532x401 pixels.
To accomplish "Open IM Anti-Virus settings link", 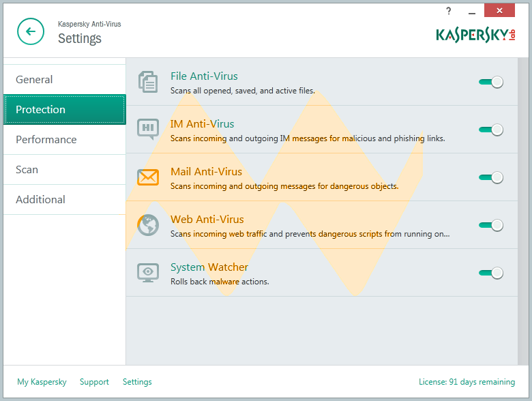I will [x=202, y=124].
